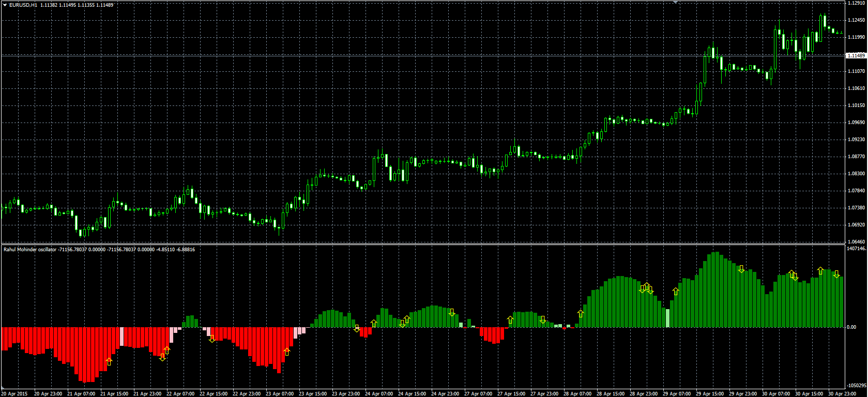
Task: Click price scale value 1.11990
Action: coord(857,37)
